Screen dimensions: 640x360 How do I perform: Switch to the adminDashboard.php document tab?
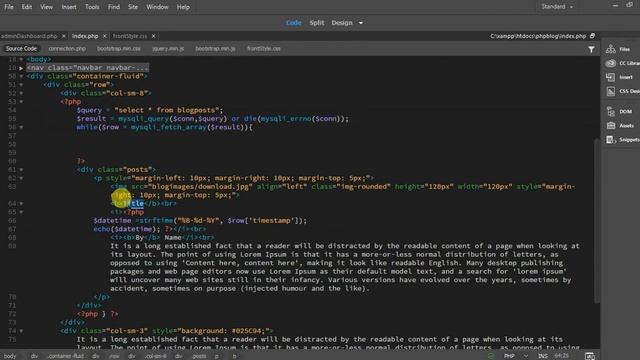click(29, 36)
